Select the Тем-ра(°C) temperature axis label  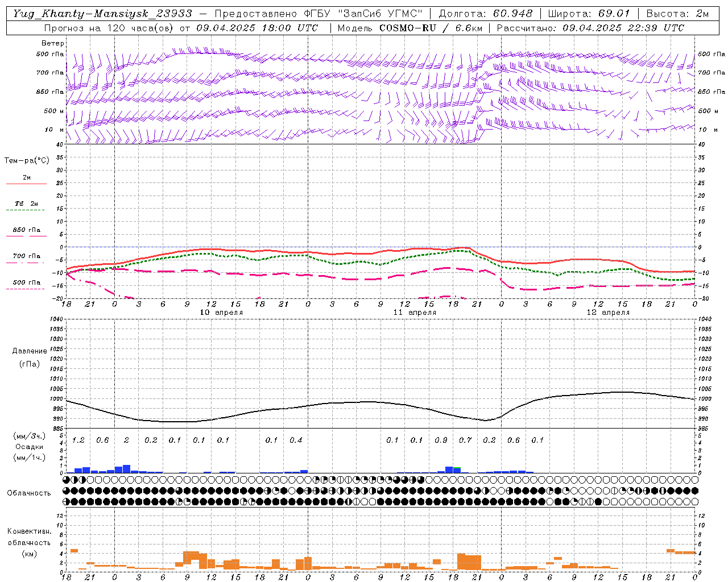[27, 161]
